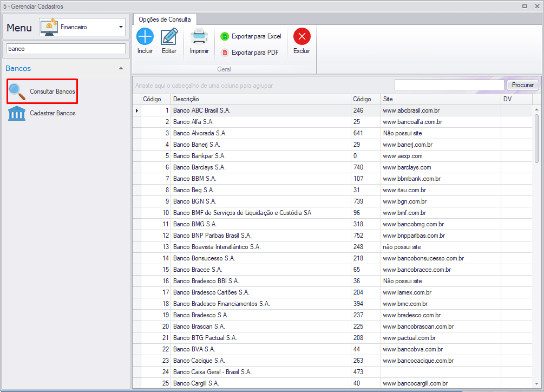This screenshot has height=392, width=544.
Task: Select the Banco Boavista Interatlântico S.A. row
Action: [332, 247]
